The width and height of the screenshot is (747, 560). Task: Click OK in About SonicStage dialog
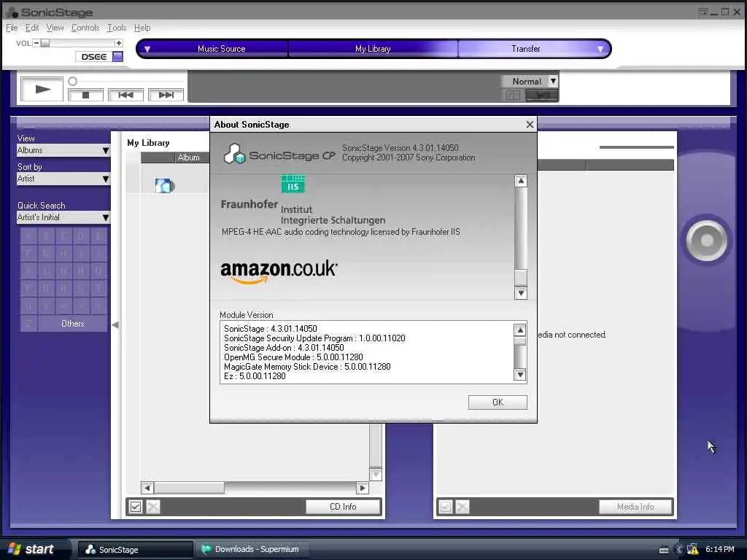[498, 402]
